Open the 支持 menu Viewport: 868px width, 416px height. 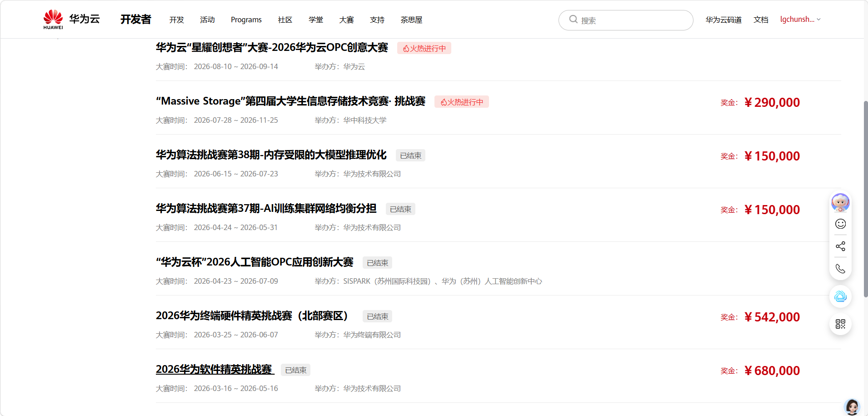[x=377, y=20]
